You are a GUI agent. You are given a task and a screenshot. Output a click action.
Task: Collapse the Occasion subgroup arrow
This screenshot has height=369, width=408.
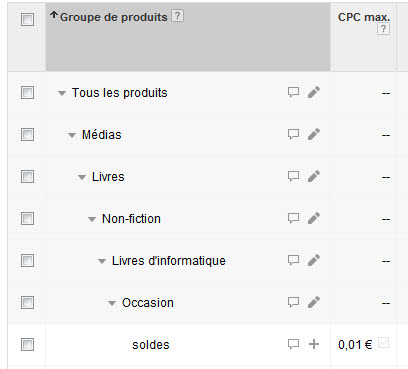112,303
